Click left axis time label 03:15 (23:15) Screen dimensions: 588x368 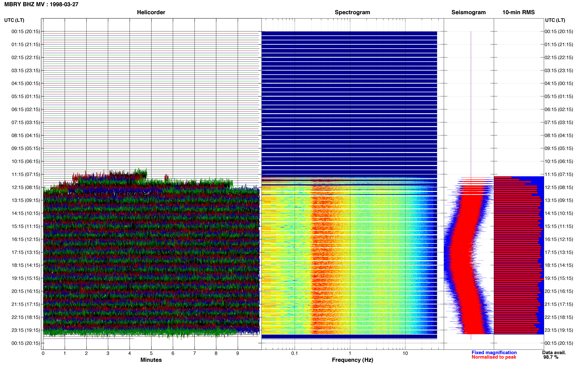[x=26, y=71]
